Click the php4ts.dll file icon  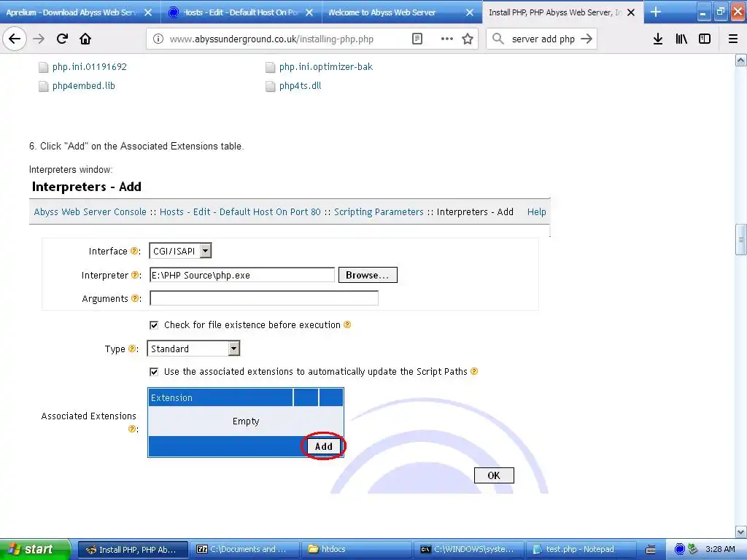pyautogui.click(x=270, y=86)
